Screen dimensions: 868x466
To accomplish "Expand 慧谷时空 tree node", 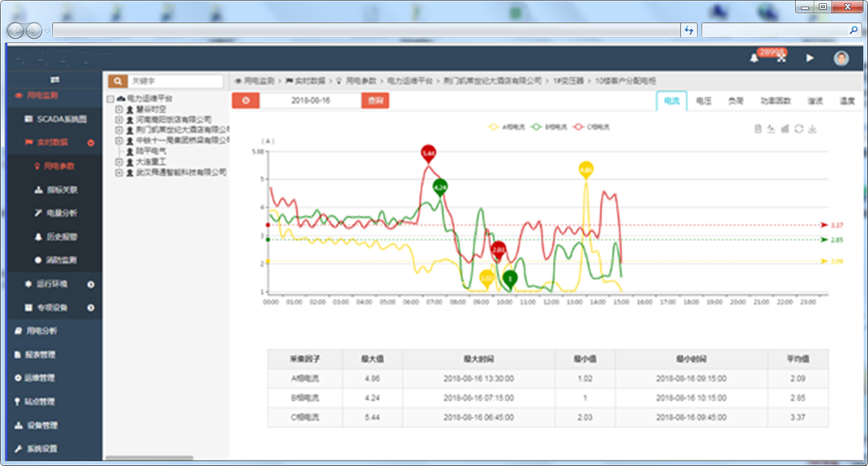I will [x=119, y=109].
